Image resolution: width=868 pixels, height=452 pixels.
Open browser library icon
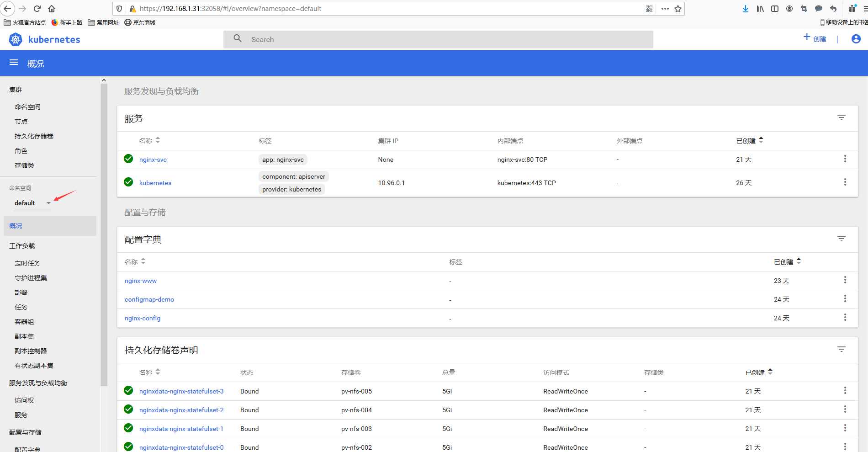(x=760, y=9)
